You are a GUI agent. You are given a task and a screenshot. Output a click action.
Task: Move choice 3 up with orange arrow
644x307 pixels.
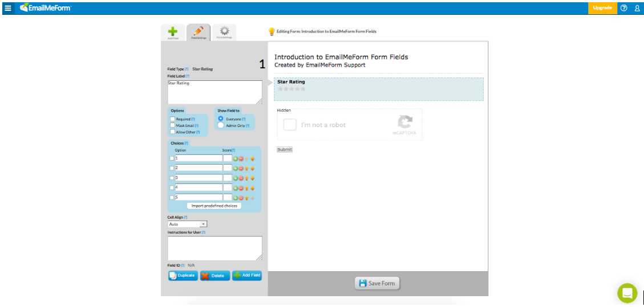click(x=247, y=178)
